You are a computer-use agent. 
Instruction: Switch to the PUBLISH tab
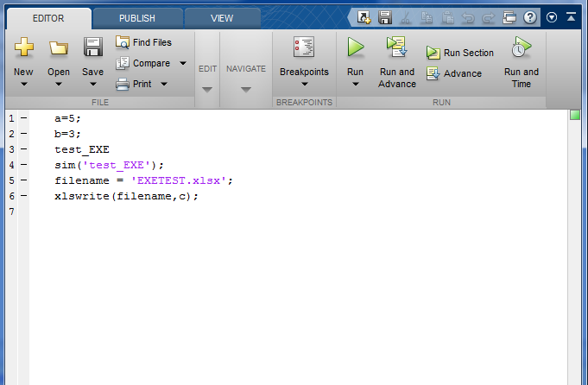coord(137,17)
